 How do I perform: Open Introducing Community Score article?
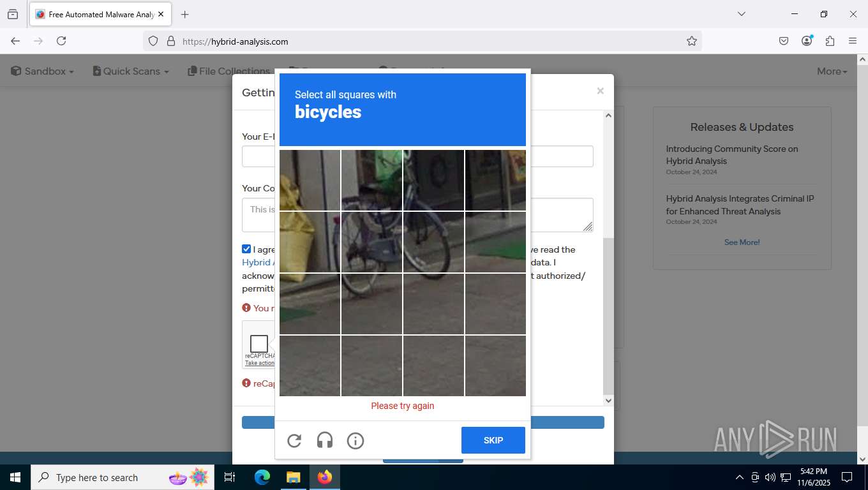pos(732,155)
